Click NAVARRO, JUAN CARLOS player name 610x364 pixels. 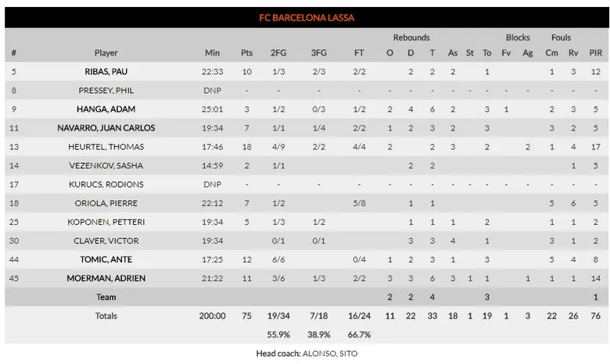coord(106,128)
